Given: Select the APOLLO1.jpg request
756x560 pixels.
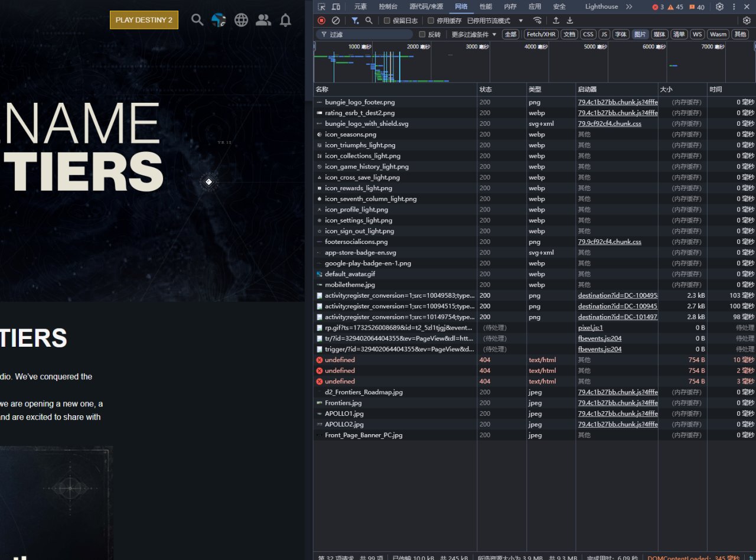Looking at the screenshot, I should coord(535,414).
